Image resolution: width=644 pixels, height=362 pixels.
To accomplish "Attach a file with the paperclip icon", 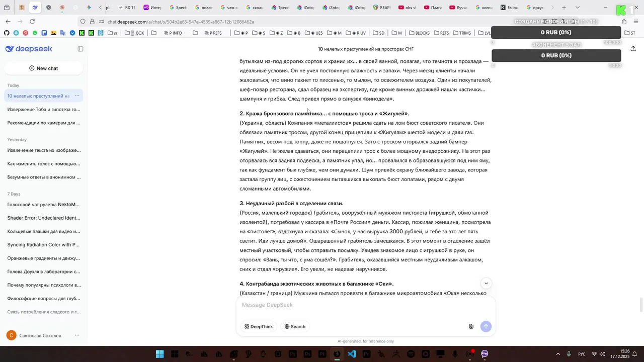I will tap(471, 326).
